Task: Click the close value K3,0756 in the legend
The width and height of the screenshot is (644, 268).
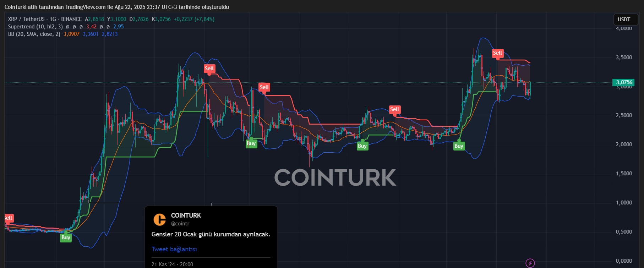Action: pyautogui.click(x=161, y=19)
